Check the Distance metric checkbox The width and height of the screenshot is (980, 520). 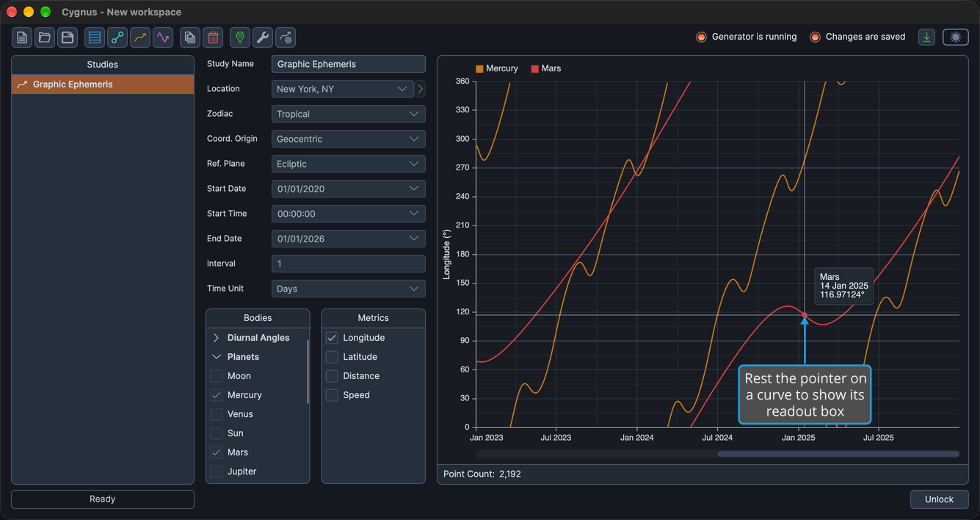pos(332,376)
